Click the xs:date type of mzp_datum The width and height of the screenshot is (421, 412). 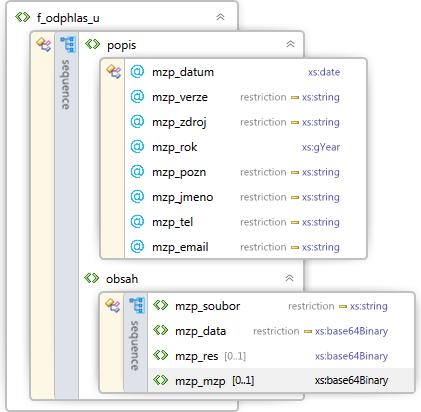[324, 72]
